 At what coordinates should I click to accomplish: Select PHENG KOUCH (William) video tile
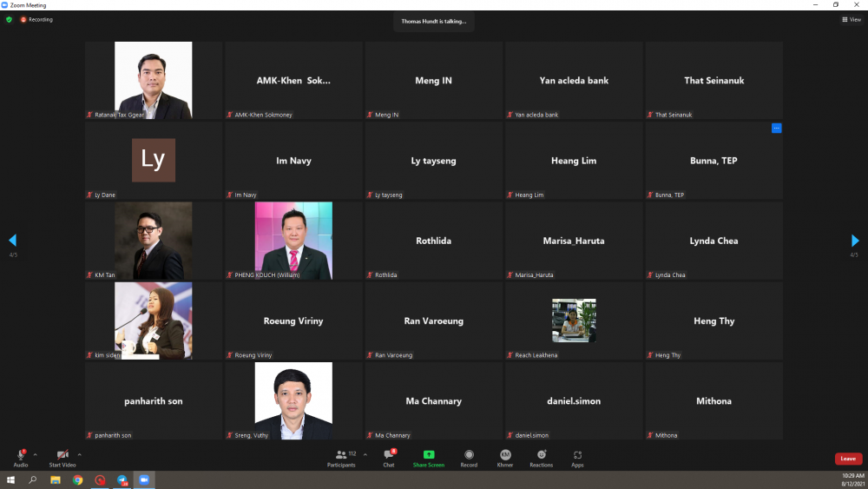[x=293, y=241]
